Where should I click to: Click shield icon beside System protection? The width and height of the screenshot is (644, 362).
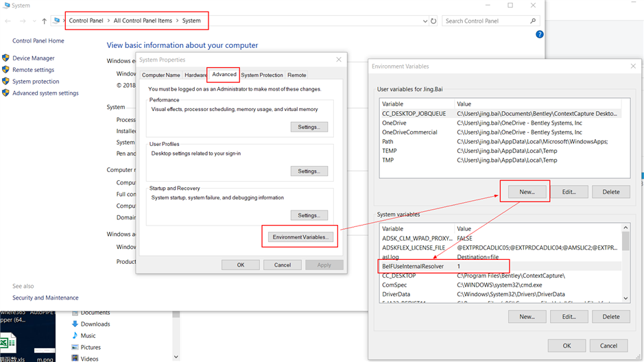pos(5,81)
